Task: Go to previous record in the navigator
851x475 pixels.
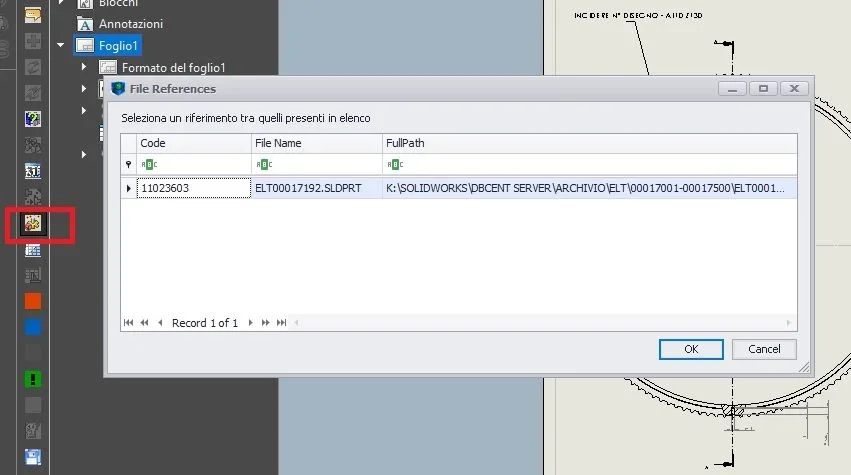Action: click(x=160, y=322)
